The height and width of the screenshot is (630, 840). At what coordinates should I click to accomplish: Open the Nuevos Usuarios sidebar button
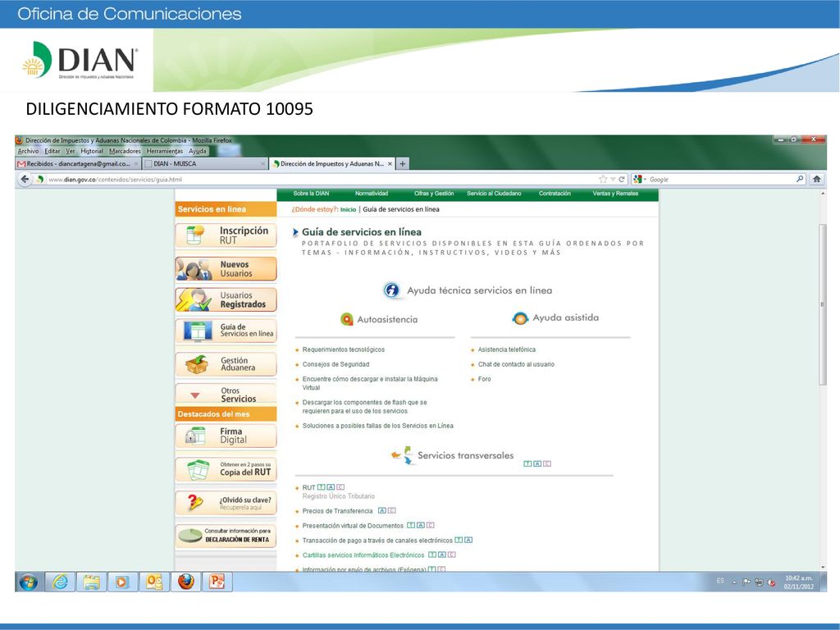point(226,269)
